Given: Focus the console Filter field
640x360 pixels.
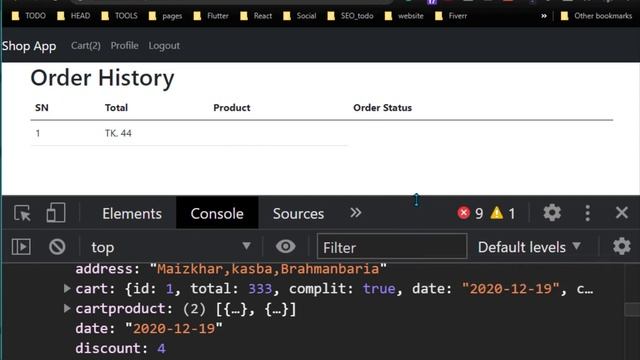Looking at the screenshot, I should [x=392, y=247].
